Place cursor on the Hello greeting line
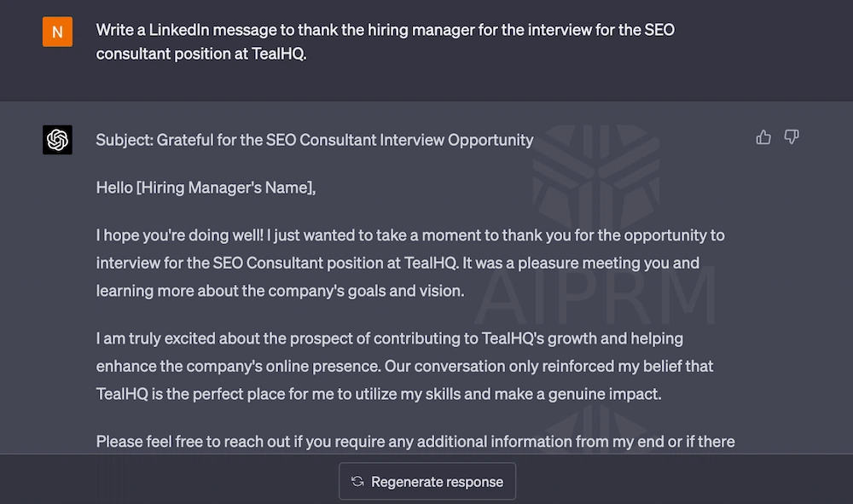This screenshot has height=504, width=853. pos(206,188)
